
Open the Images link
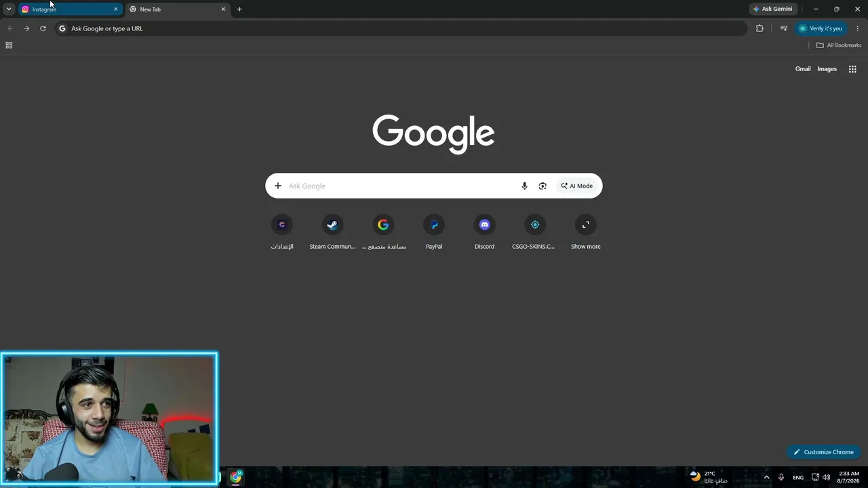pos(827,69)
